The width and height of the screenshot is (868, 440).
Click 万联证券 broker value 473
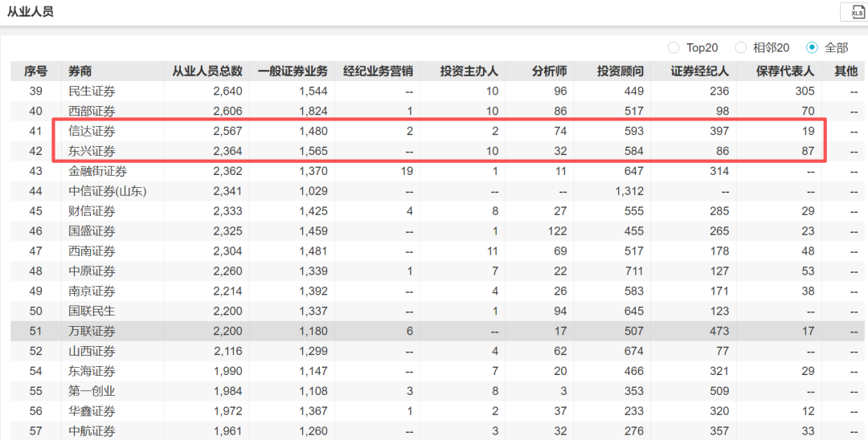[x=719, y=331]
